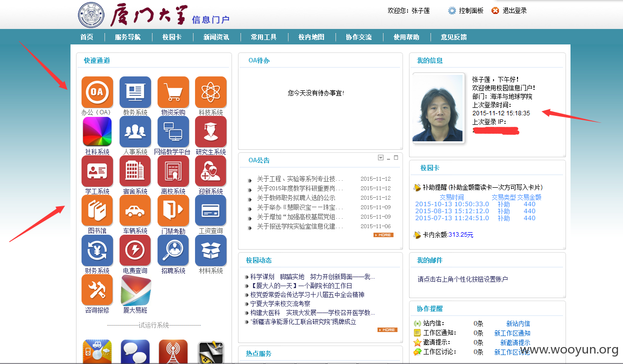Launch the 社科系统 colorful icon
The width and height of the screenshot is (623, 364).
click(97, 131)
